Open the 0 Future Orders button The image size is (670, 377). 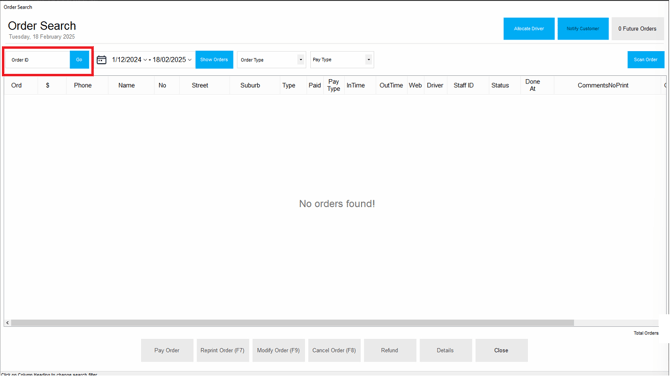(638, 29)
